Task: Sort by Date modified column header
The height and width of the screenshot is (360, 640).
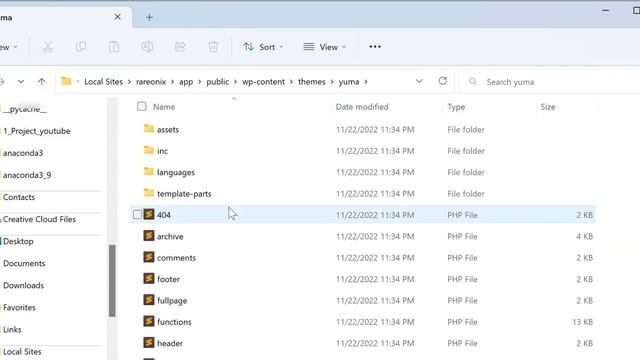Action: (362, 107)
